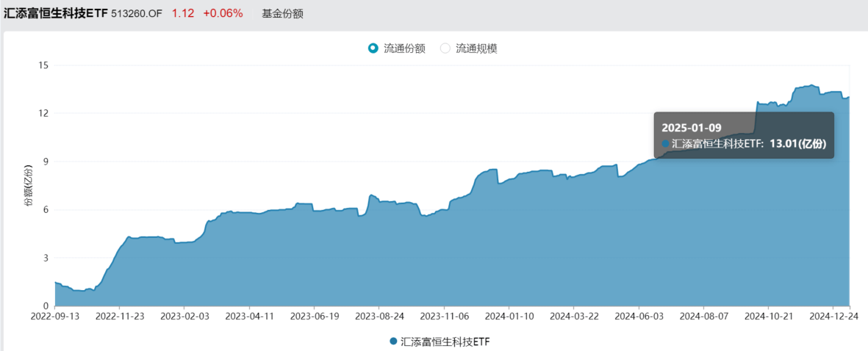Click the y-axis value 15

click(44, 65)
